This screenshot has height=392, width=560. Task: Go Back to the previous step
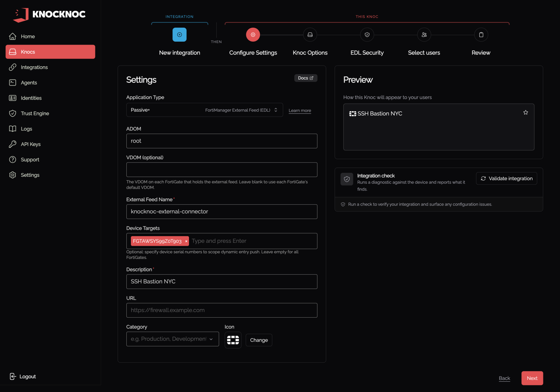[x=504, y=378]
